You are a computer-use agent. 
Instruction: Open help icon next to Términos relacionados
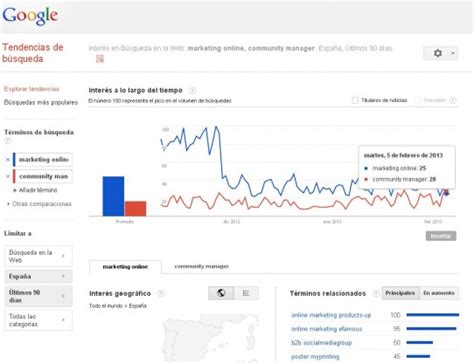click(376, 293)
